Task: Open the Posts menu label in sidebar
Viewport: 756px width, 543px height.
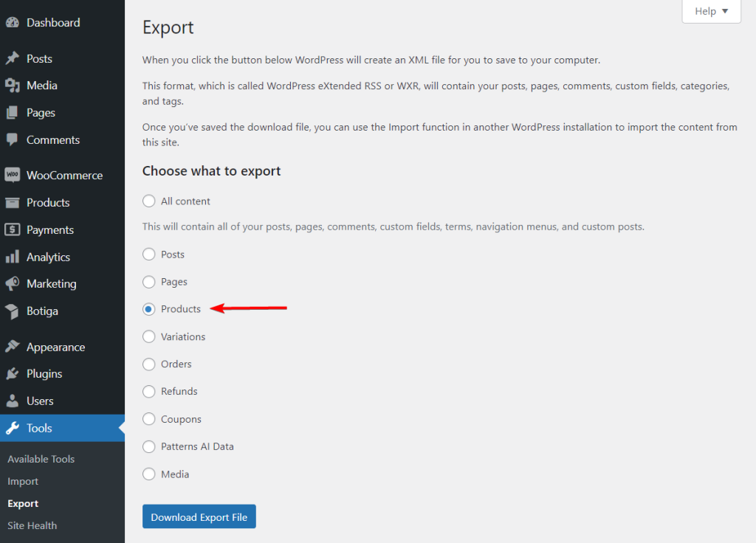Action: pos(39,59)
